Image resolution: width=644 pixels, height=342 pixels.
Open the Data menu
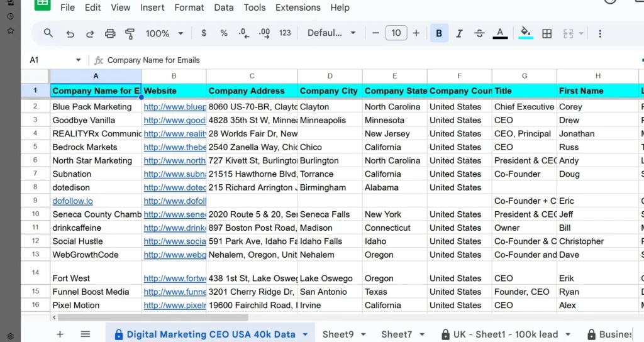pyautogui.click(x=224, y=8)
